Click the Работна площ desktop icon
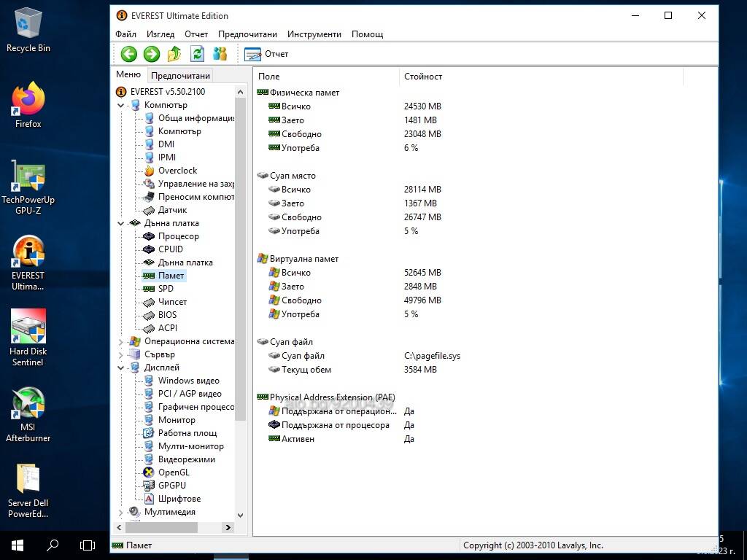 tap(149, 433)
